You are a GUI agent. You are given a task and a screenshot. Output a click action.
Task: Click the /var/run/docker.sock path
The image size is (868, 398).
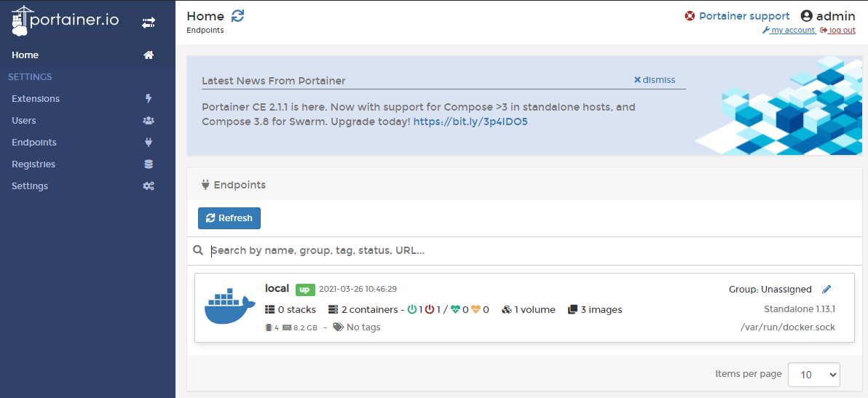pos(788,327)
